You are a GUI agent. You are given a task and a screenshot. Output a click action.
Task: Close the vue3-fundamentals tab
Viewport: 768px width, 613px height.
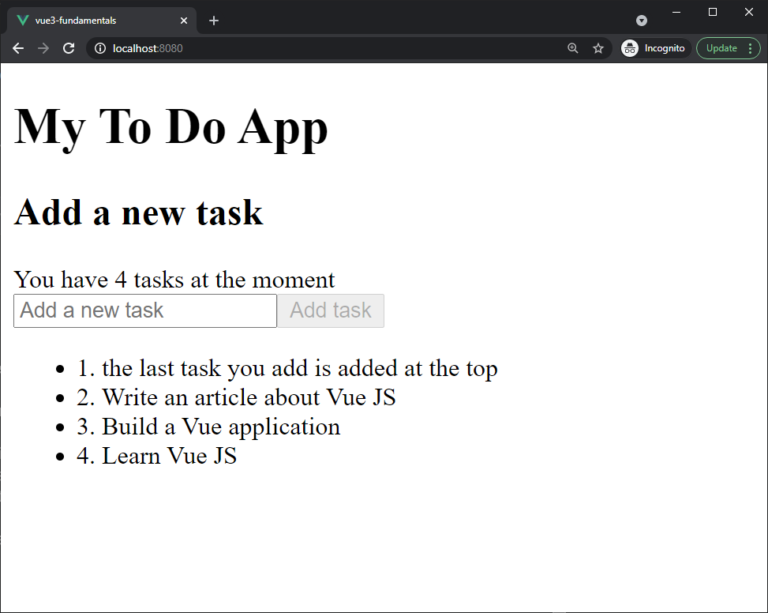[x=183, y=20]
